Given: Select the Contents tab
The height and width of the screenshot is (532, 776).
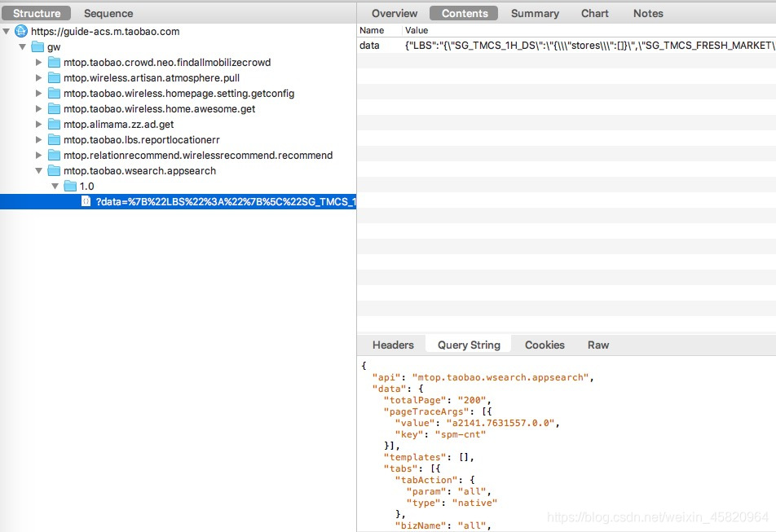Looking at the screenshot, I should 465,13.
